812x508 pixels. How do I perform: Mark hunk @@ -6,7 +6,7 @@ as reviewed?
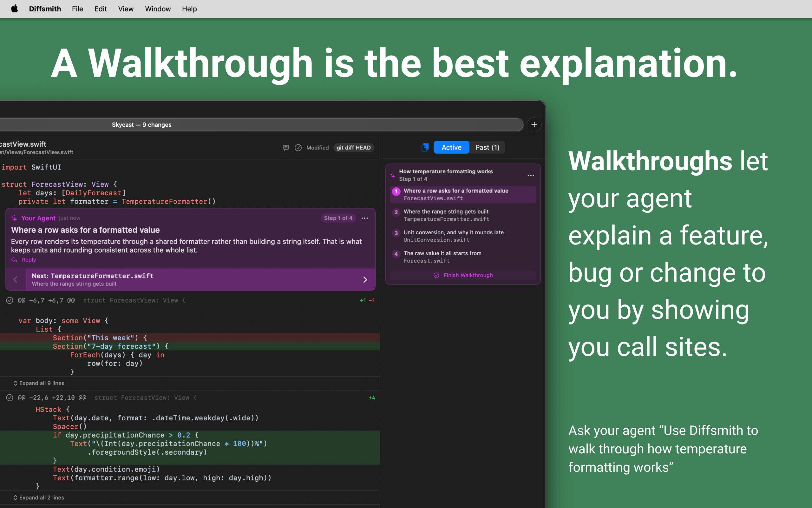tap(10, 300)
